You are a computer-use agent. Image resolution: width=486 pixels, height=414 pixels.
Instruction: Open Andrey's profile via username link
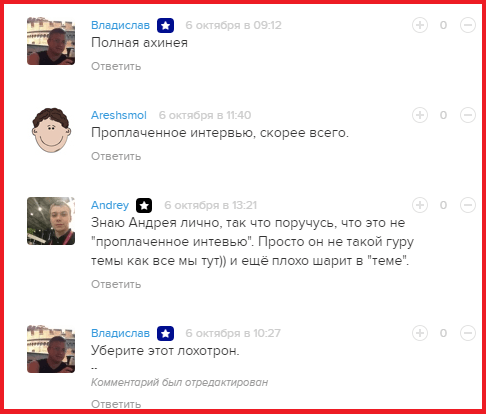click(x=110, y=205)
